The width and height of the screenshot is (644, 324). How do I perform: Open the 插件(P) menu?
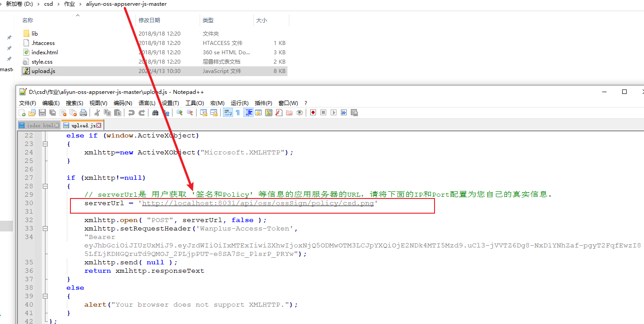point(263,103)
